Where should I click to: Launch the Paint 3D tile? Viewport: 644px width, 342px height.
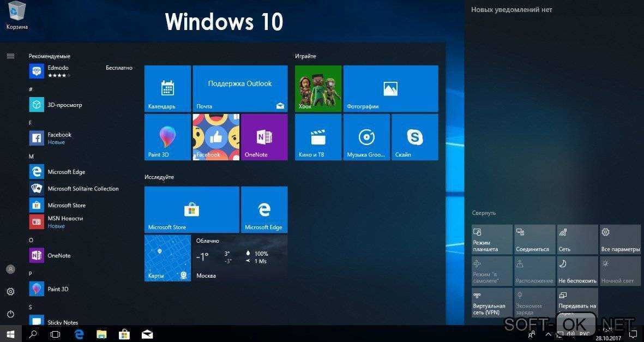pos(167,137)
